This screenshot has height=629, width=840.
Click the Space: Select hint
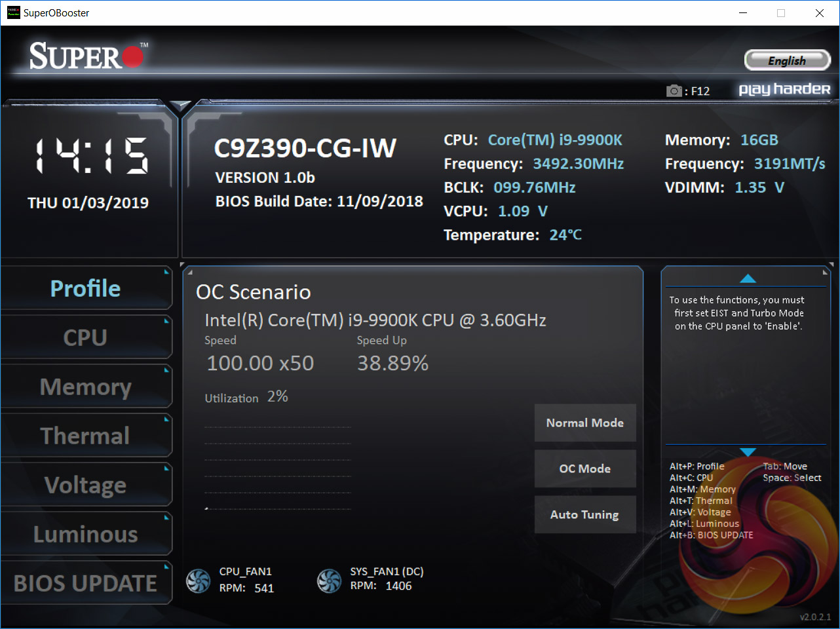(792, 478)
